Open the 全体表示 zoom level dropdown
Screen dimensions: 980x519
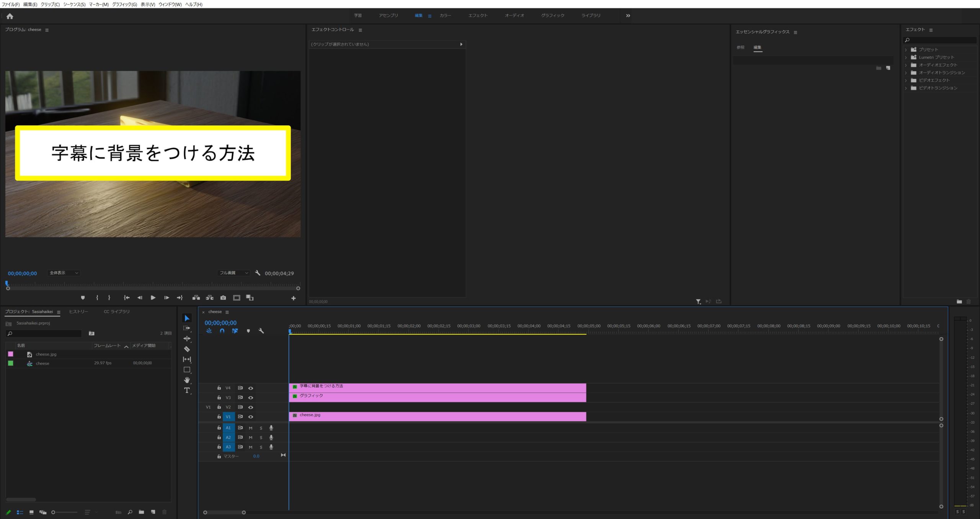tap(63, 273)
